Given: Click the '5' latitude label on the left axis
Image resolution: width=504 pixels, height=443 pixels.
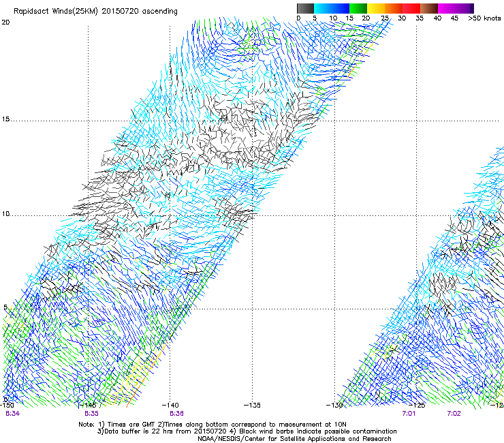Looking at the screenshot, I should [x=5, y=307].
